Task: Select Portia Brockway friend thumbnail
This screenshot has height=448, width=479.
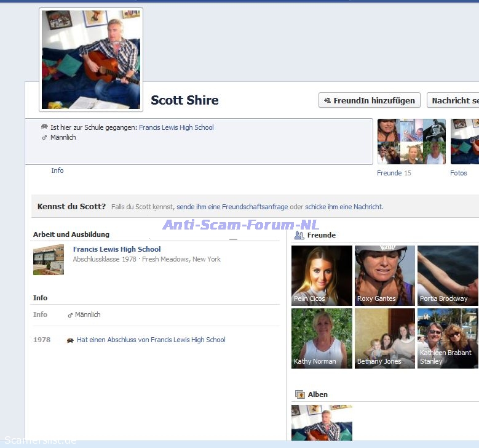Action: coord(448,275)
